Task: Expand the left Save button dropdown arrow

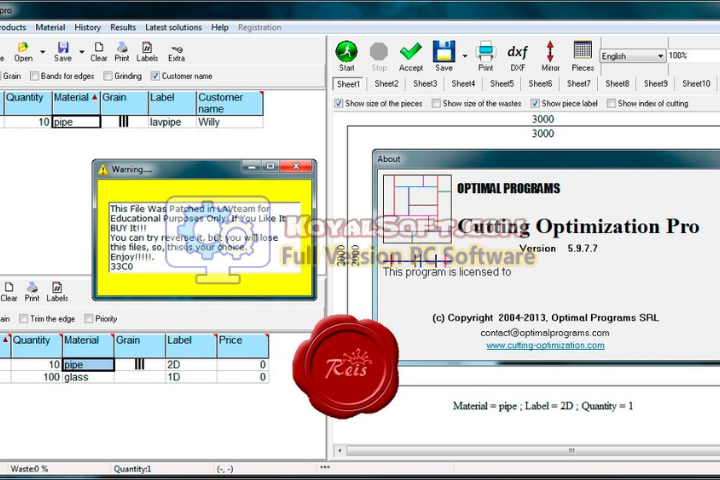Action: pos(82,51)
